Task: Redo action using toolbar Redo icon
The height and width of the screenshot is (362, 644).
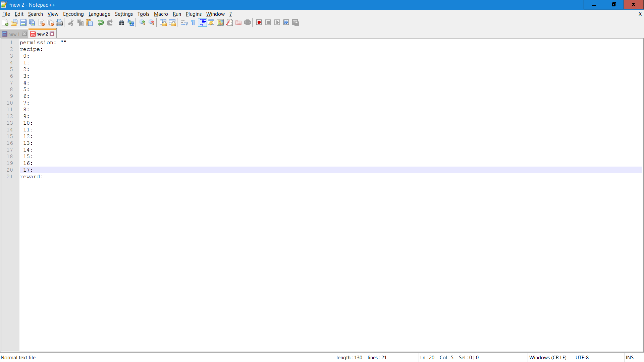Action: [x=110, y=22]
